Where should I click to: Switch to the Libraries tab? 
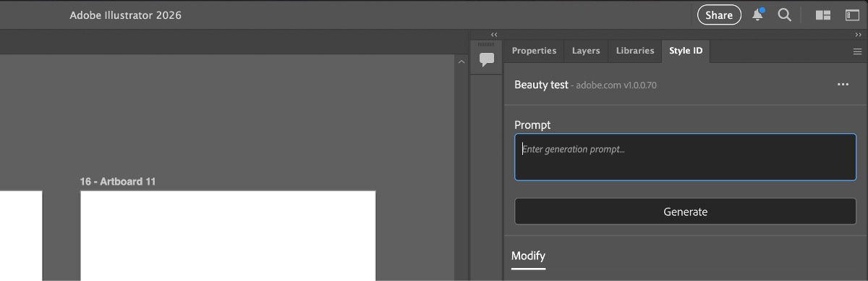(635, 51)
